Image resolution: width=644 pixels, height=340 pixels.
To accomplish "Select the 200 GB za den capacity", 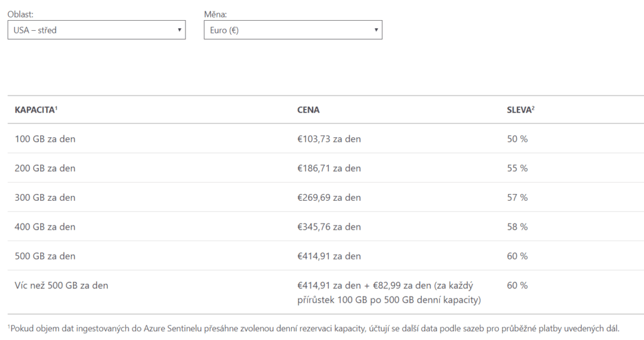I will pyautogui.click(x=45, y=168).
